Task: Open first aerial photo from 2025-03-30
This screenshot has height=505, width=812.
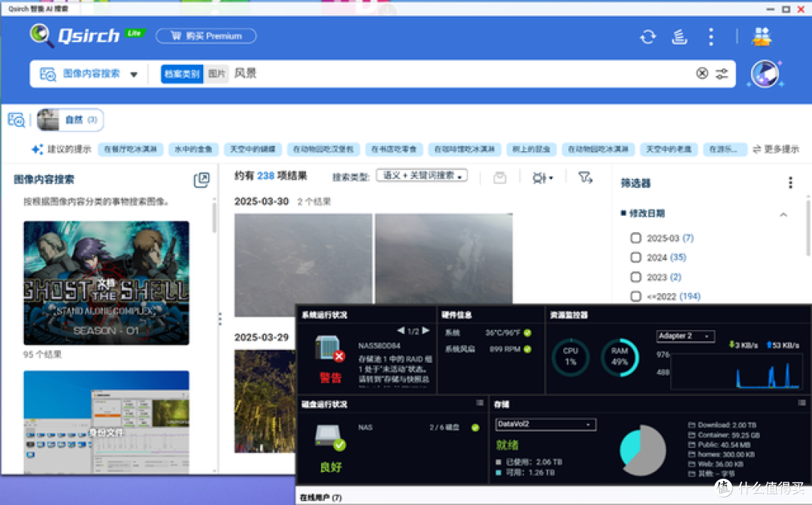Action: pos(303,265)
